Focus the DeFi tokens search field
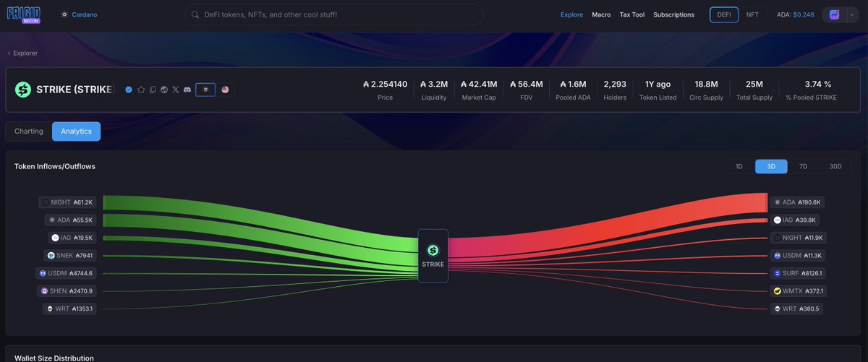The height and width of the screenshot is (362, 868). coord(334,14)
